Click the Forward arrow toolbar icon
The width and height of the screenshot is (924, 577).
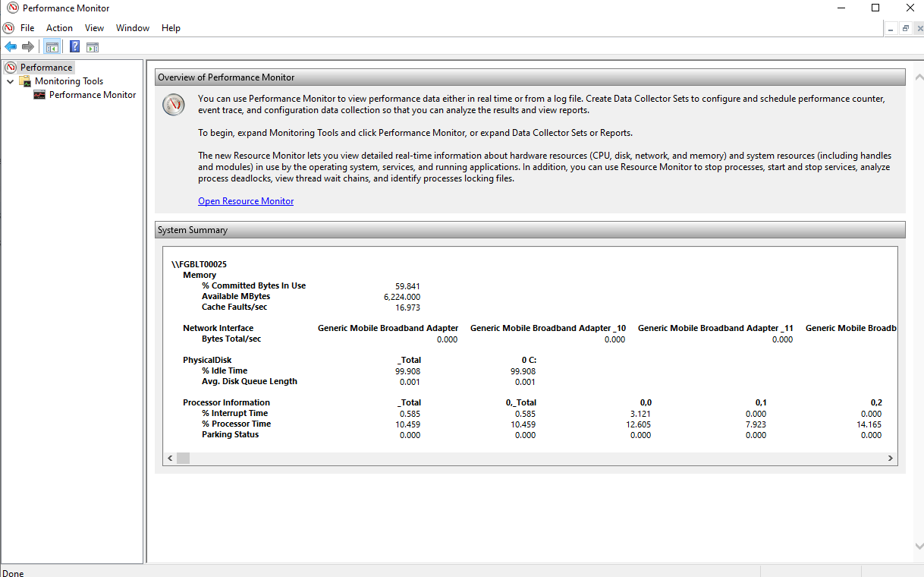pyautogui.click(x=28, y=47)
